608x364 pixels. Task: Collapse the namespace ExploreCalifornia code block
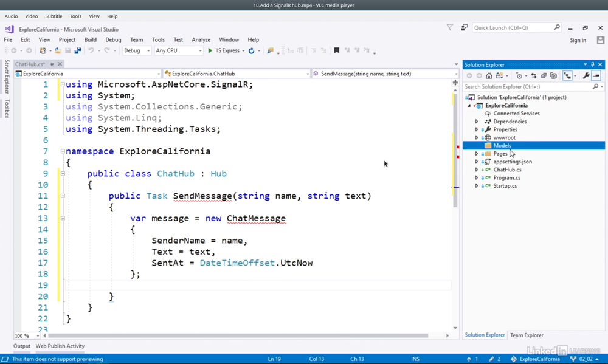63,151
